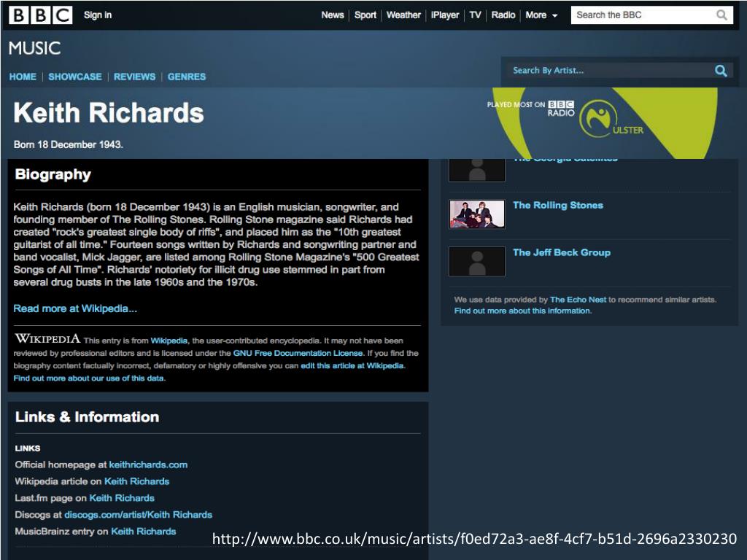Click the Keith Richards page heading
Image resolution: width=747 pixels, height=560 pixels.
[109, 113]
